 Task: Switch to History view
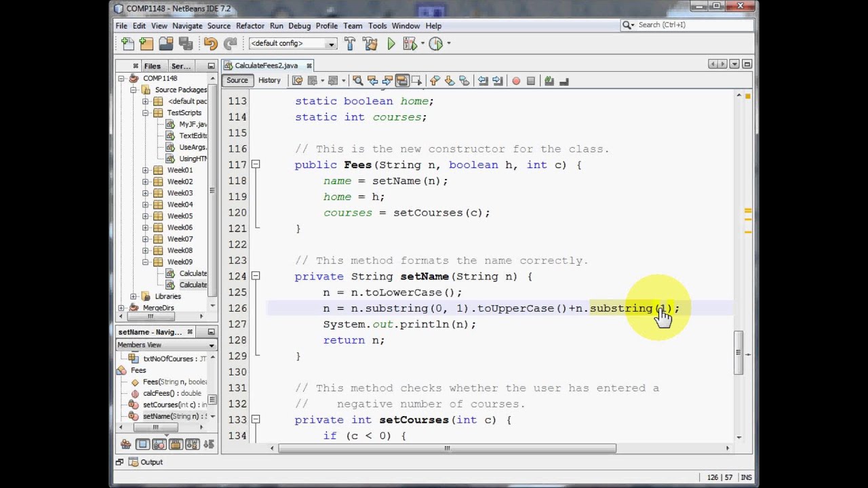[x=269, y=81]
